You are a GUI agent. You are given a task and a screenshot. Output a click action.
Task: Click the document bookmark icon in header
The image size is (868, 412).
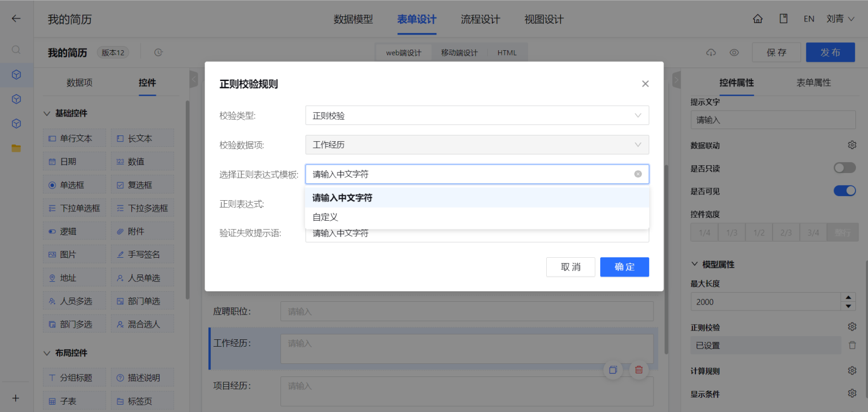[783, 19]
